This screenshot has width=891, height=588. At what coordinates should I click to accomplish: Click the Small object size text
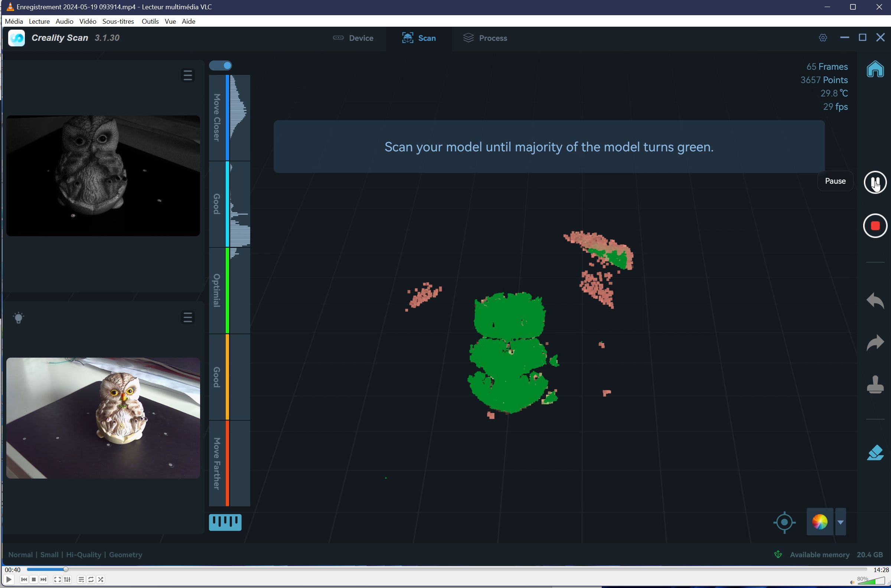coord(49,555)
